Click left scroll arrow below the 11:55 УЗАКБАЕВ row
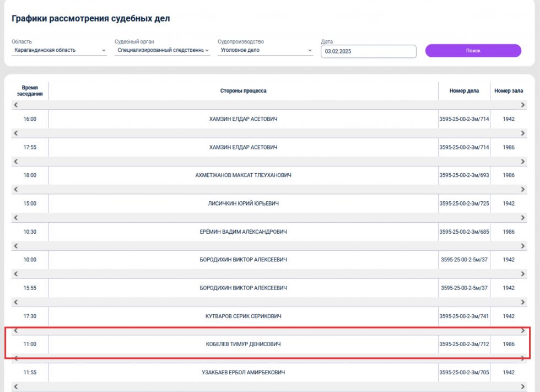 (x=15, y=386)
